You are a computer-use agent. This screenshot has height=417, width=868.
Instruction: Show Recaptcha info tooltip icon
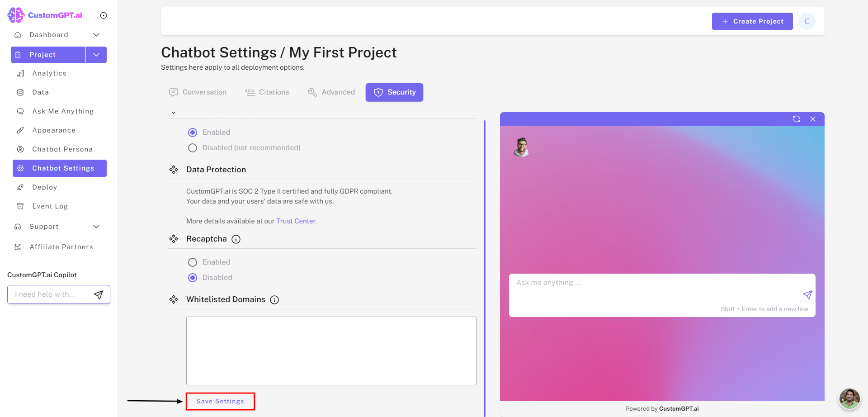[x=236, y=239]
